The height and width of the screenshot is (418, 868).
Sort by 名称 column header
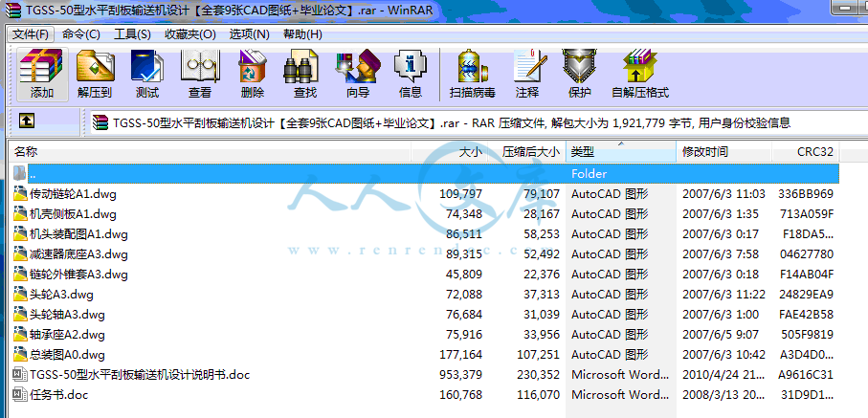point(211,152)
